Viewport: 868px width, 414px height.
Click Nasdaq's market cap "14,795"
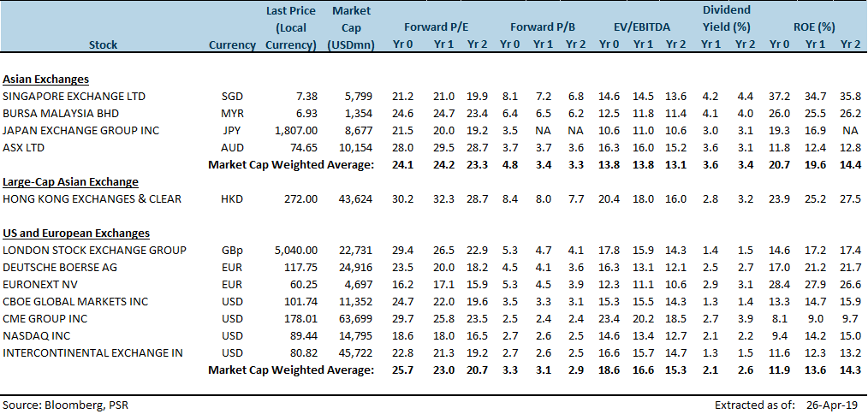click(x=358, y=336)
